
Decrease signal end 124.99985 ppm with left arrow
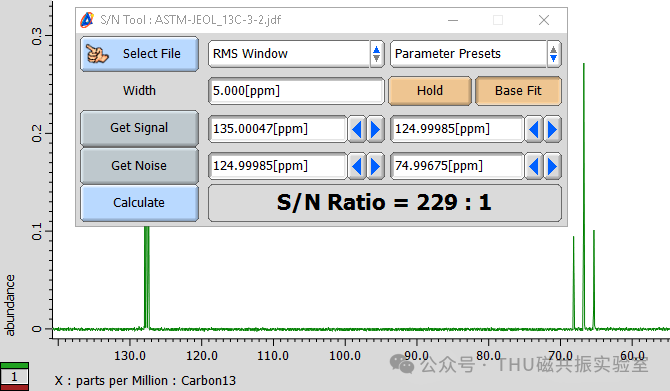pos(534,129)
